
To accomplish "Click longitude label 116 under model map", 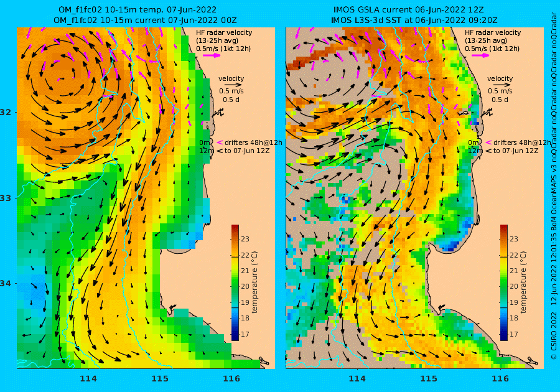I will (231, 379).
